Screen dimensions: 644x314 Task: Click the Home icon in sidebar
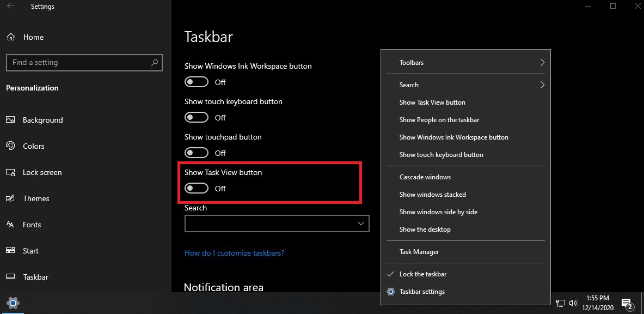coord(11,37)
